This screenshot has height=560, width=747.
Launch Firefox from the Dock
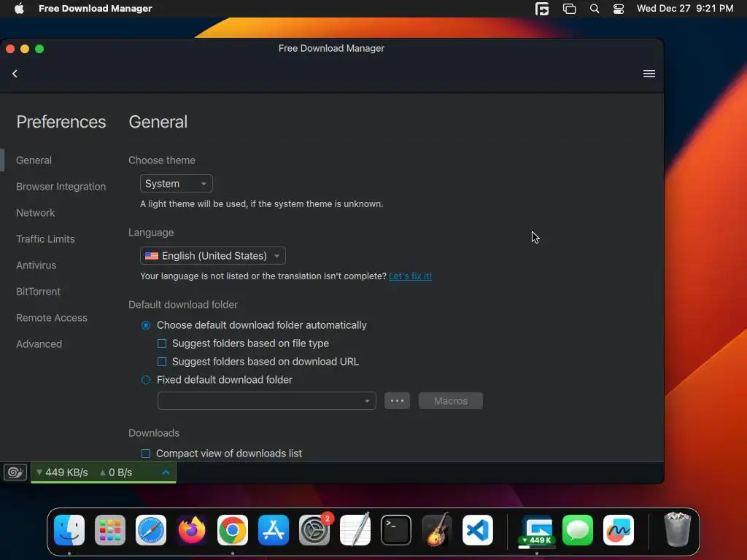tap(192, 530)
